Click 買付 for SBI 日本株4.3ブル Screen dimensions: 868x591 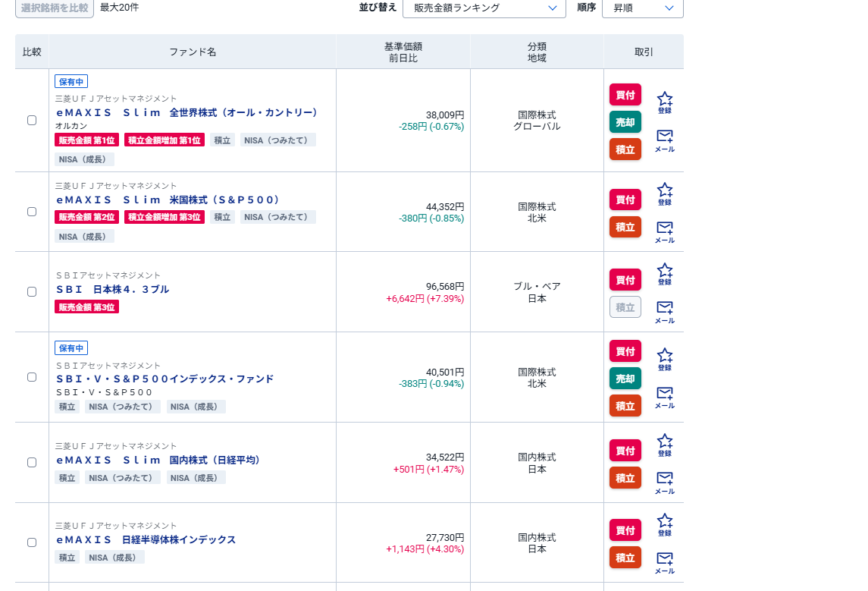coord(625,280)
